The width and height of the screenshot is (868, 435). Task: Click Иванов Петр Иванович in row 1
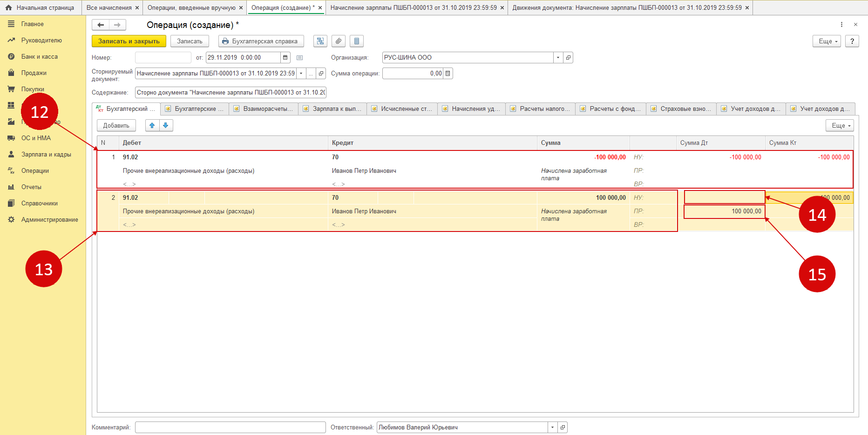point(364,170)
